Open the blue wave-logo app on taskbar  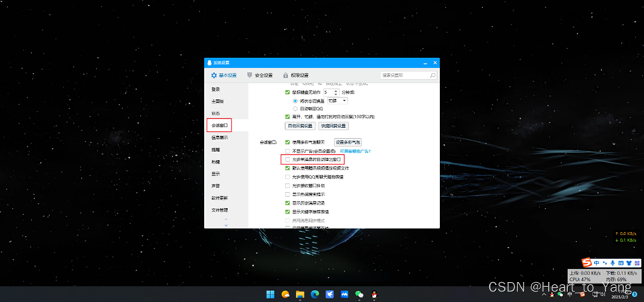click(344, 295)
